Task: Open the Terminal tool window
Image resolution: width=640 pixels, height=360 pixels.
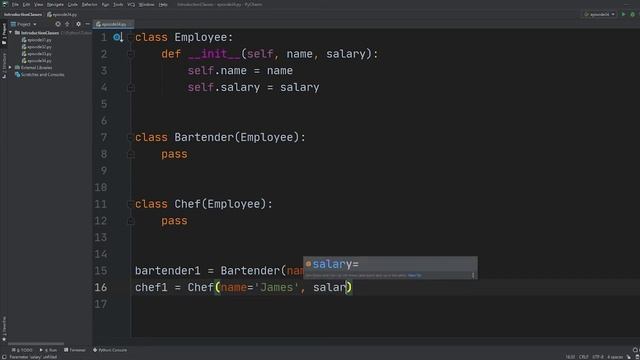Action: pyautogui.click(x=75, y=350)
